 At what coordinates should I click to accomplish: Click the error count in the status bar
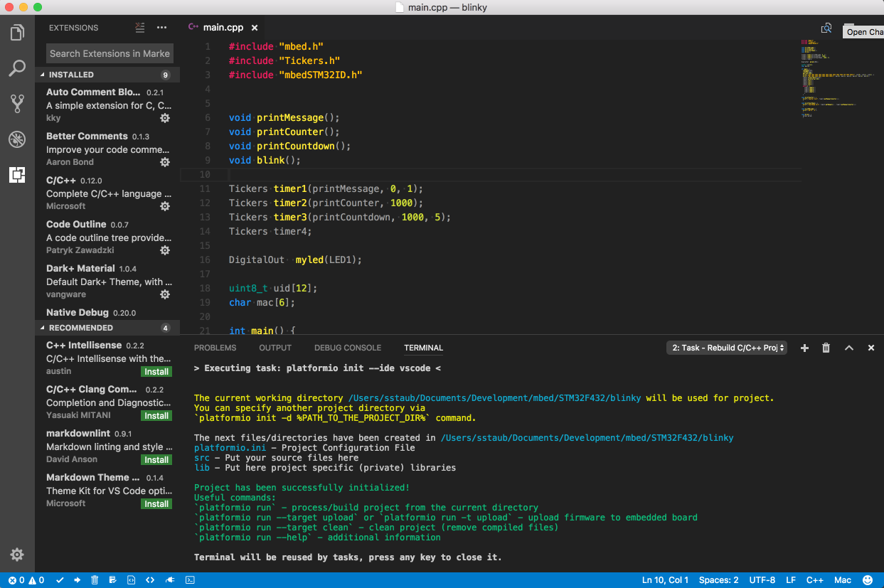[x=16, y=580]
